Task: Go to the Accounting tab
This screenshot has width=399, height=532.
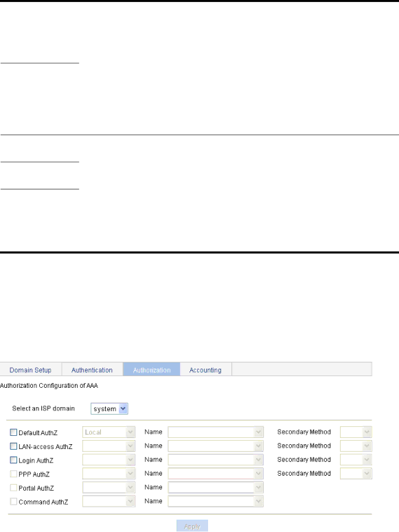Action: click(205, 370)
